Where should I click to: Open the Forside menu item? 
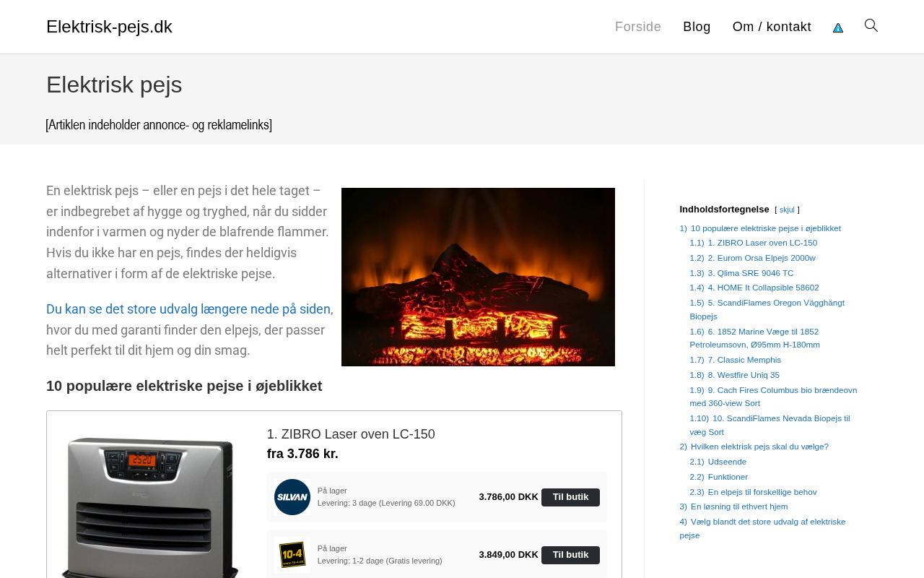638,27
